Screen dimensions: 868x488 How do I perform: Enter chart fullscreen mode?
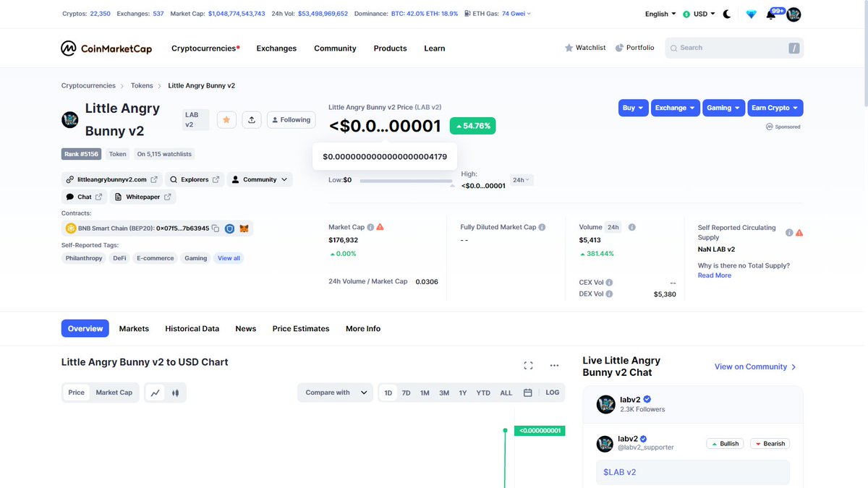(528, 366)
